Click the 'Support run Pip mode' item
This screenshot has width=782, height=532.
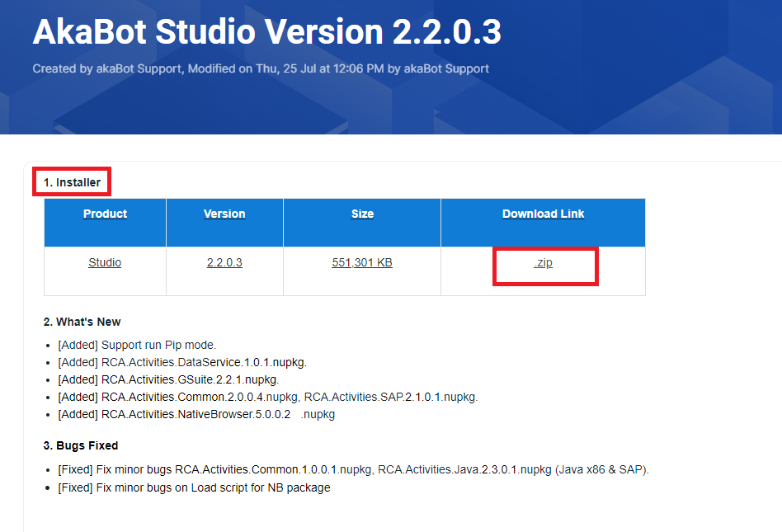pyautogui.click(x=137, y=345)
